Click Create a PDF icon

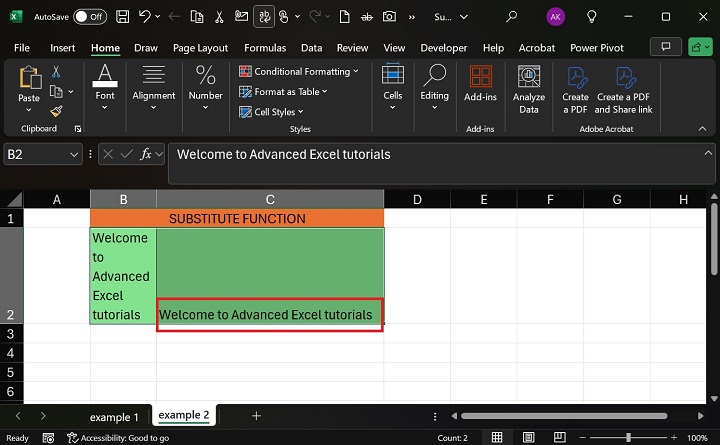[575, 88]
